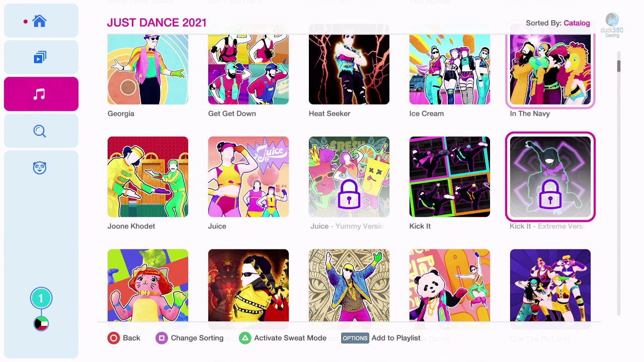Click the flag avatar below player badge

41,324
